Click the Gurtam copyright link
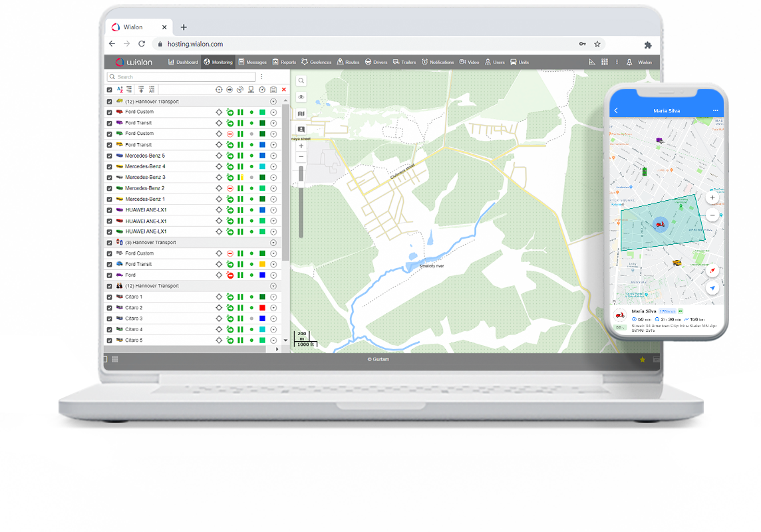 (378, 358)
